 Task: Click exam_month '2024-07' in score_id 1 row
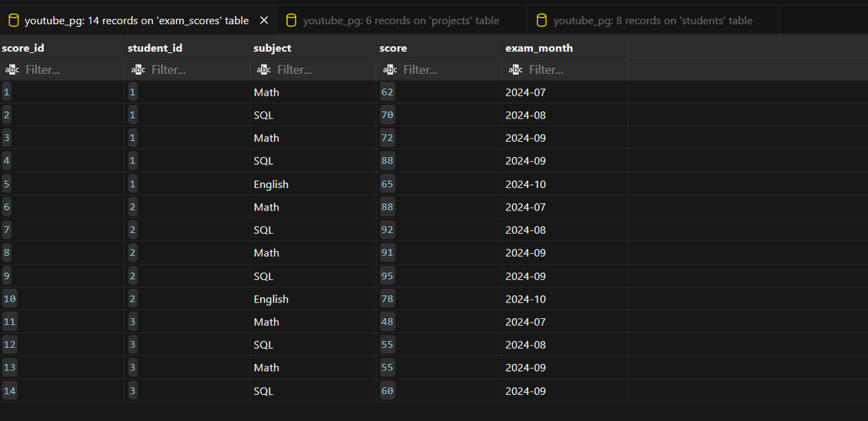(x=565, y=92)
